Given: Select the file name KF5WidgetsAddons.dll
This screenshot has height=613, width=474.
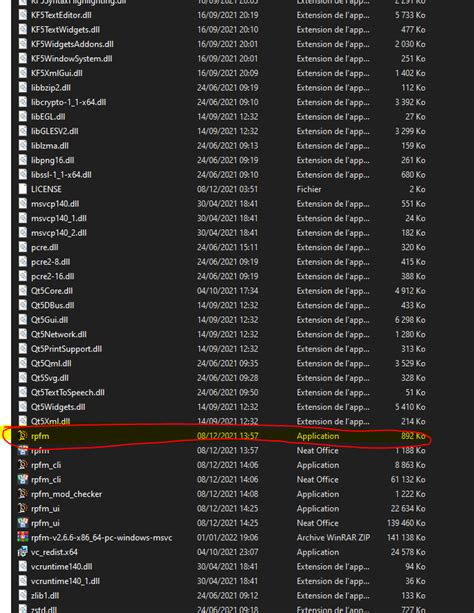Looking at the screenshot, I should 72,44.
